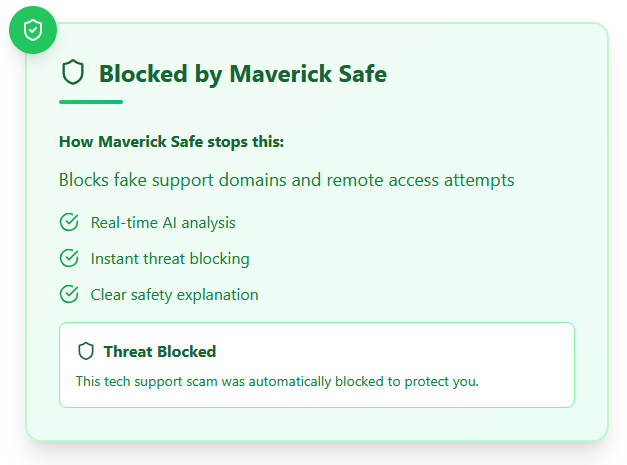Click the Threat Blocked shield icon

(86, 351)
